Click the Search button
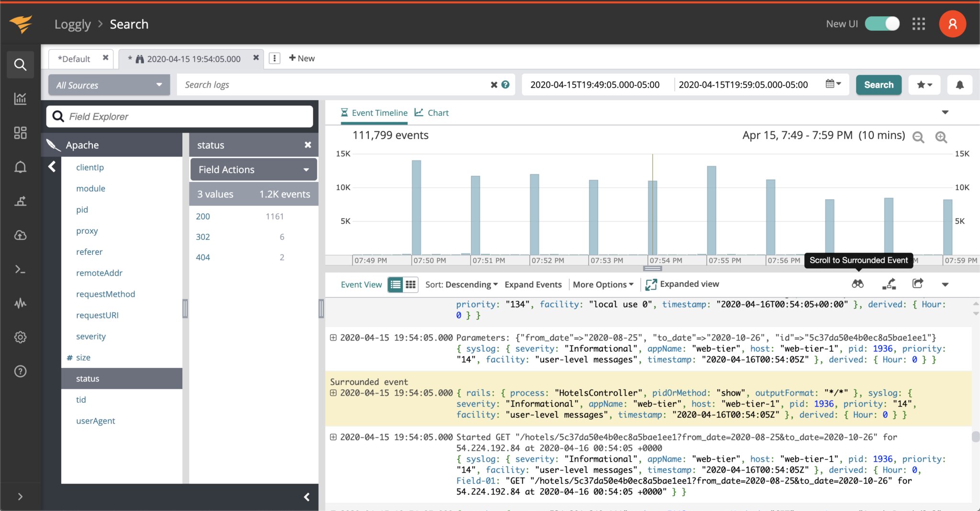 point(879,85)
